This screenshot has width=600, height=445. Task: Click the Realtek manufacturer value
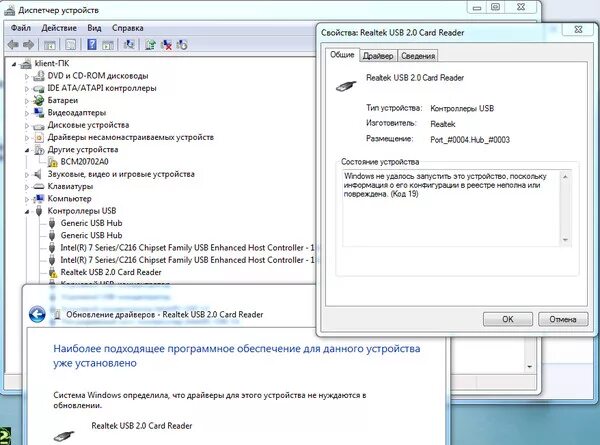click(x=443, y=124)
